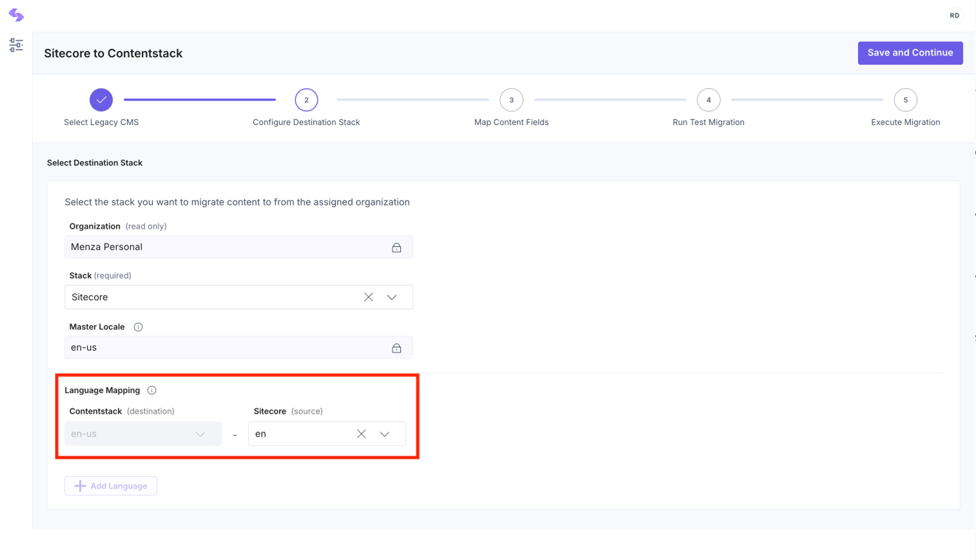Image resolution: width=976 pixels, height=560 pixels.
Task: Click the Organization field lock icon
Action: click(396, 247)
